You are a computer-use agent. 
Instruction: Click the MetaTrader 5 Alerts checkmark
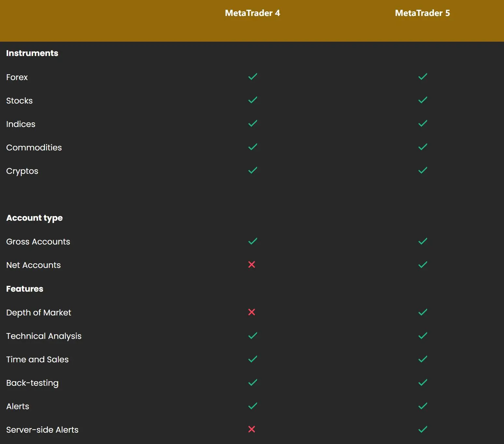point(423,406)
